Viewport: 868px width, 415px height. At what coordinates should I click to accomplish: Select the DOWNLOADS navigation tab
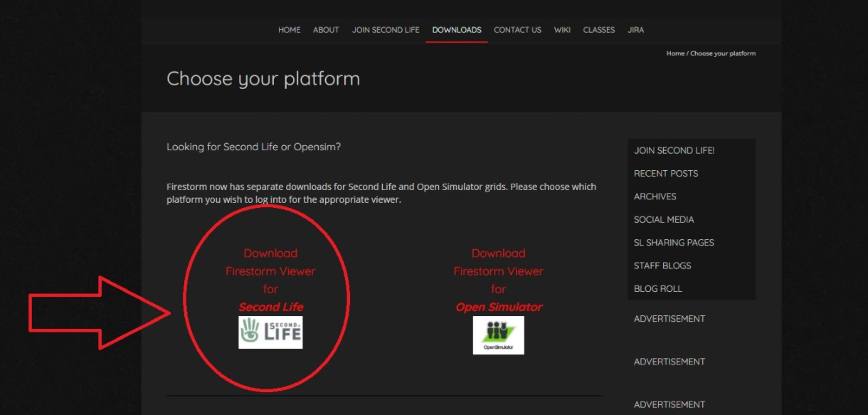tap(457, 30)
